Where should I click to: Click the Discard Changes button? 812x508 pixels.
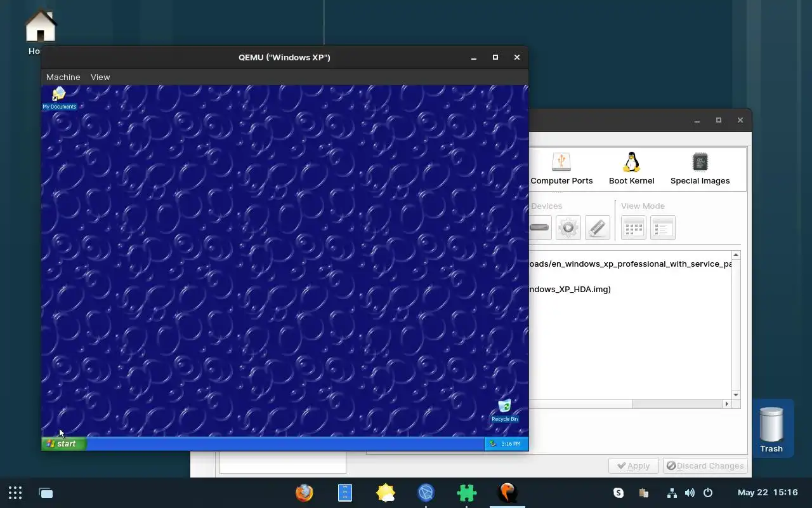pos(705,465)
